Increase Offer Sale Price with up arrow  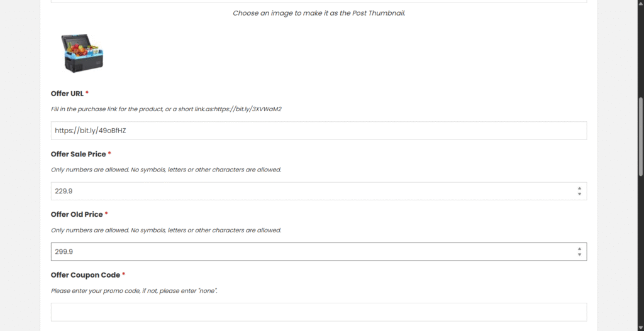(579, 188)
